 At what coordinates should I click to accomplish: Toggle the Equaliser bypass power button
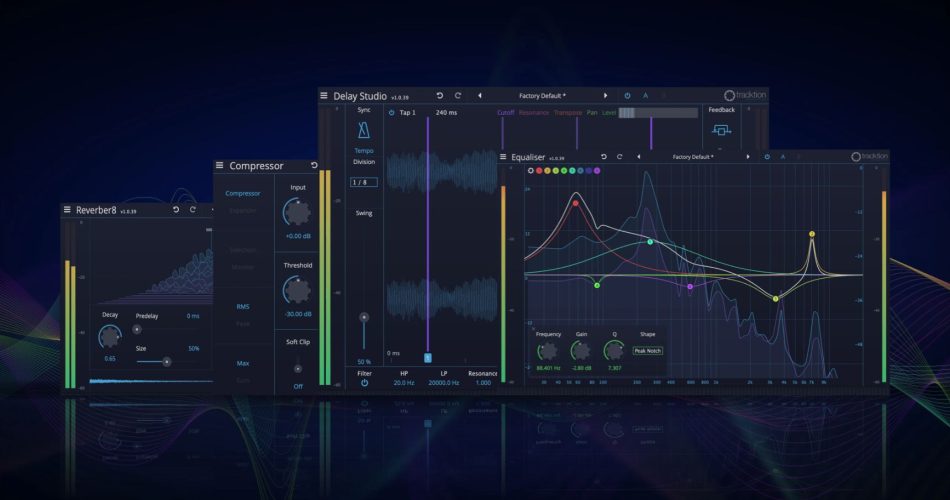coord(767,157)
